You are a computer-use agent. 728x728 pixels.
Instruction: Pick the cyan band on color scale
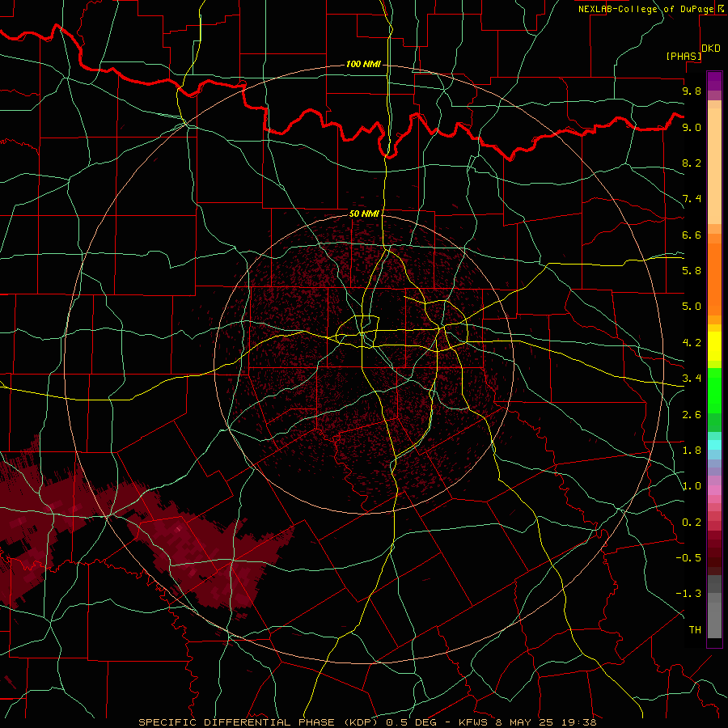tap(714, 445)
